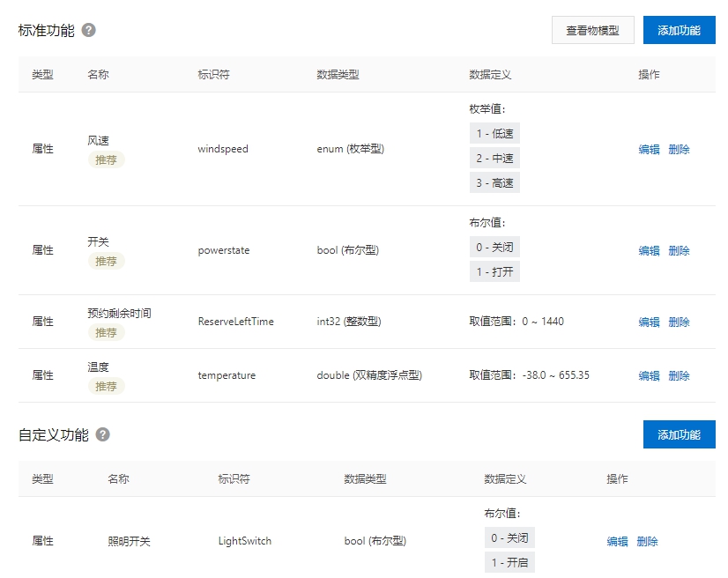The height and width of the screenshot is (578, 728).
Task: Click the ReserveLeftTime identifier text
Action: tap(236, 322)
